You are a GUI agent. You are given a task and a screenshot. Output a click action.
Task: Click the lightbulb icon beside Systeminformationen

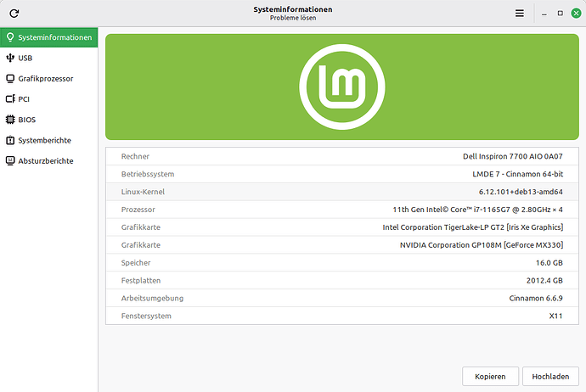pos(10,37)
